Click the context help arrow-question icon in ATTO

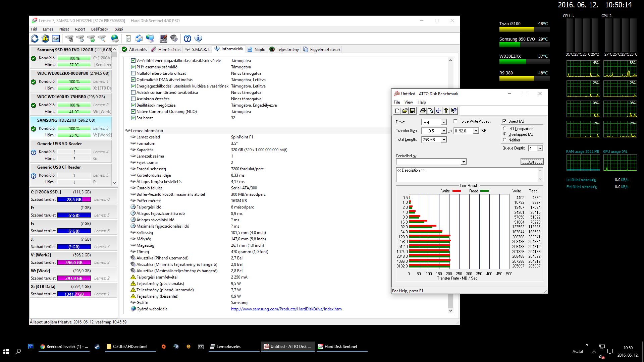click(x=454, y=111)
